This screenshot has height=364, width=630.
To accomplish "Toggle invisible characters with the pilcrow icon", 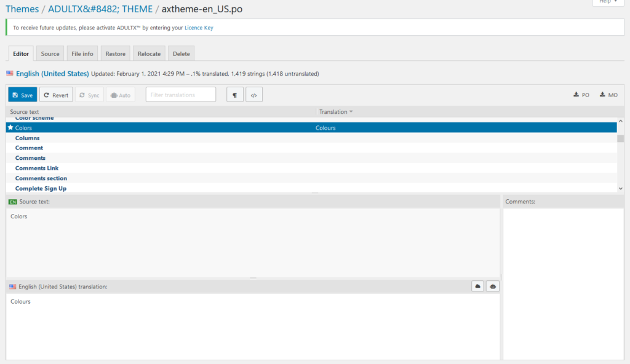I will point(234,95).
